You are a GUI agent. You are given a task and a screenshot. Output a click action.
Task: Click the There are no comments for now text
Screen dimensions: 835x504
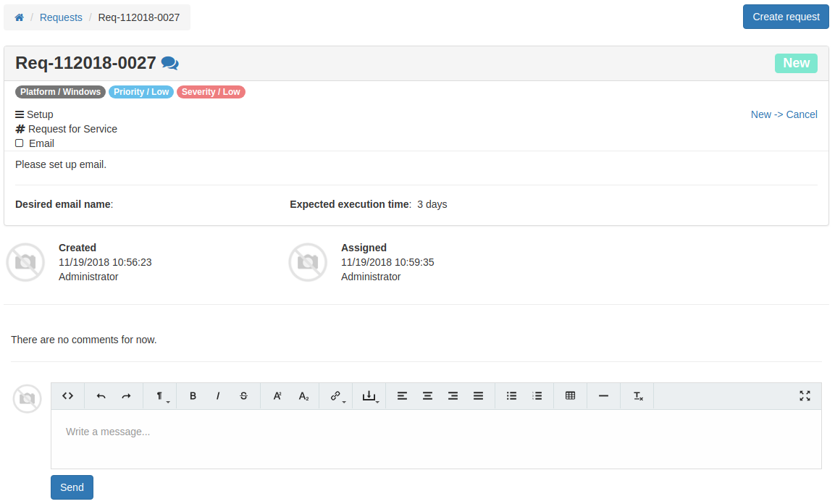click(x=83, y=340)
